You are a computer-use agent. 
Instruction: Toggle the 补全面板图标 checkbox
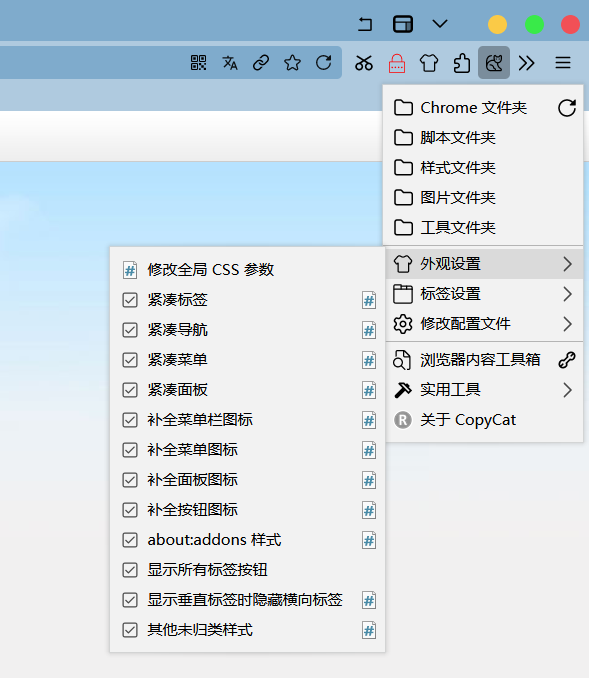click(130, 480)
